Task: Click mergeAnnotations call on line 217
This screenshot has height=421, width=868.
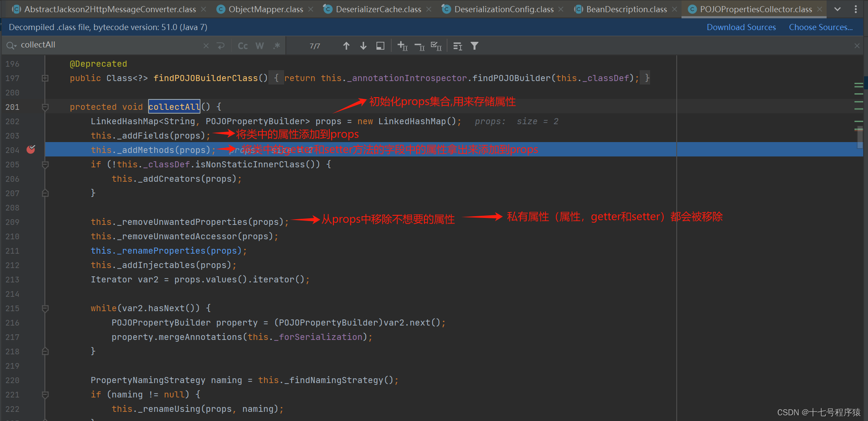Action: tap(242, 337)
